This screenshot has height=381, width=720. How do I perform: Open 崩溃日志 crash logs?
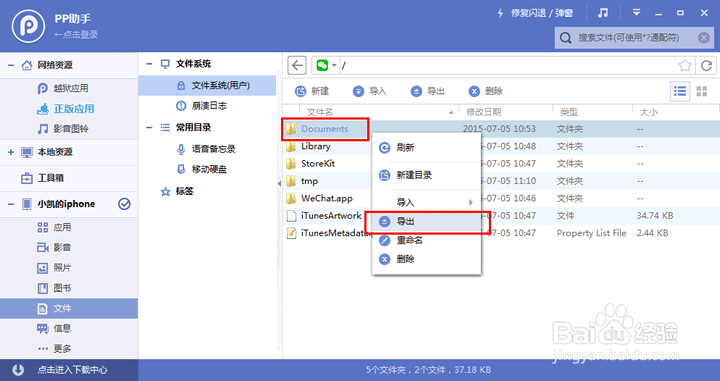click(201, 106)
